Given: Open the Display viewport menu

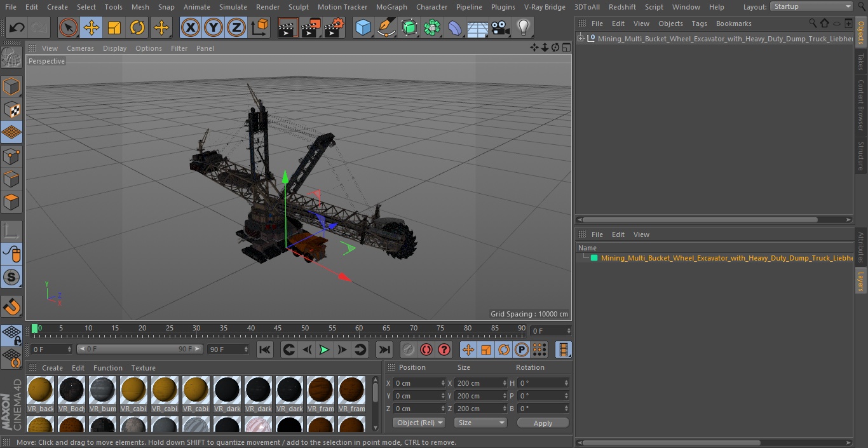Looking at the screenshot, I should click(x=114, y=48).
